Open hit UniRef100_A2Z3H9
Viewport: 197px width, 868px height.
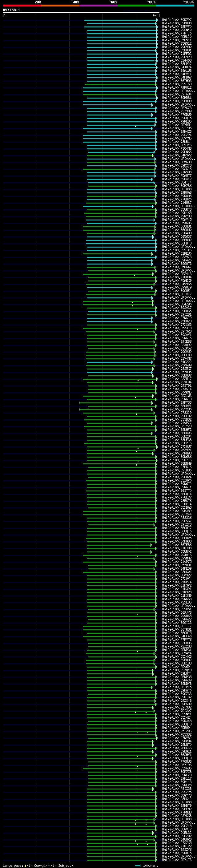tap(176, 111)
